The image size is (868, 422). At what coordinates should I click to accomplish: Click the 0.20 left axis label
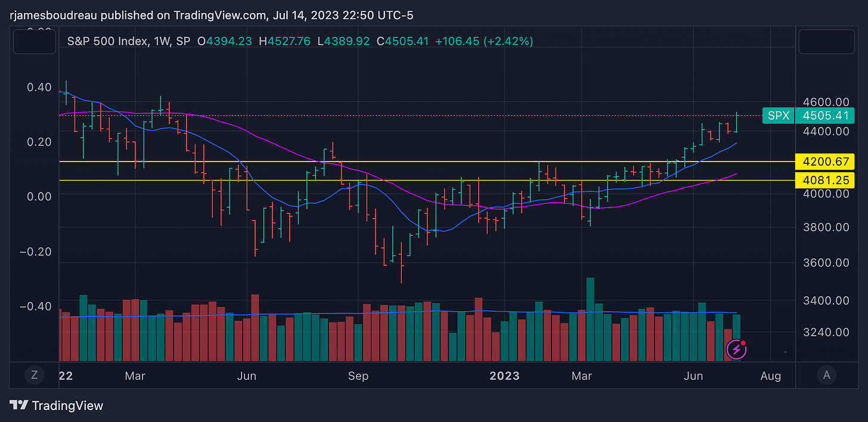[x=39, y=142]
